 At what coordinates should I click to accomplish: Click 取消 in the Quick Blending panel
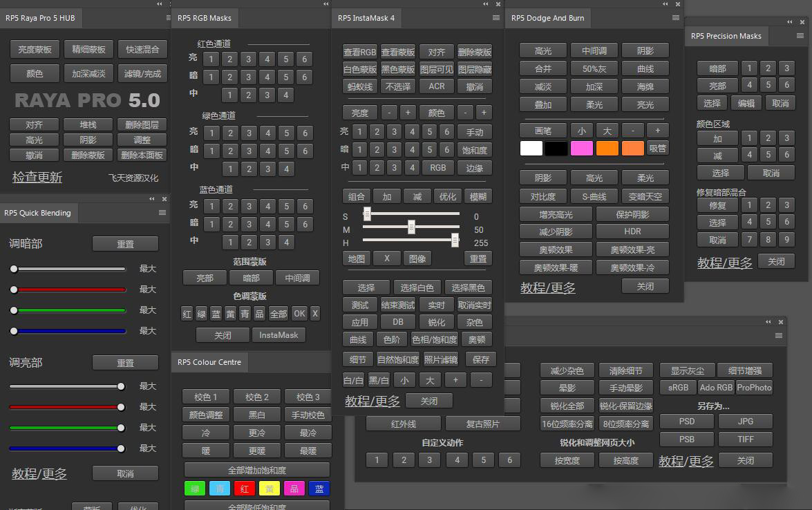coord(125,473)
